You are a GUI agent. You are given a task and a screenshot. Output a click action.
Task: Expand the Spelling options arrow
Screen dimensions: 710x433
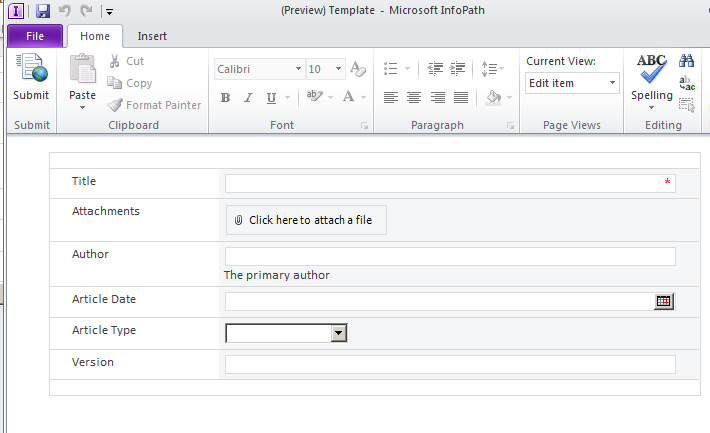652,107
